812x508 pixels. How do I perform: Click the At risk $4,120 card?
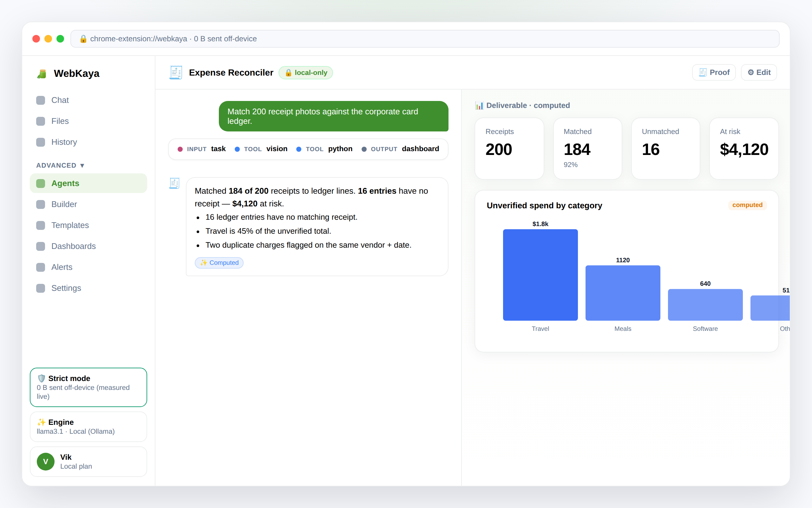coord(744,149)
